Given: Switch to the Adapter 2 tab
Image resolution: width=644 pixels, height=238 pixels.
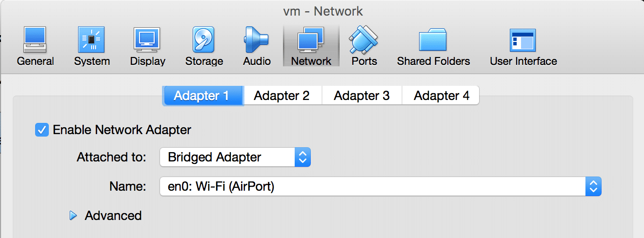Looking at the screenshot, I should (x=282, y=96).
